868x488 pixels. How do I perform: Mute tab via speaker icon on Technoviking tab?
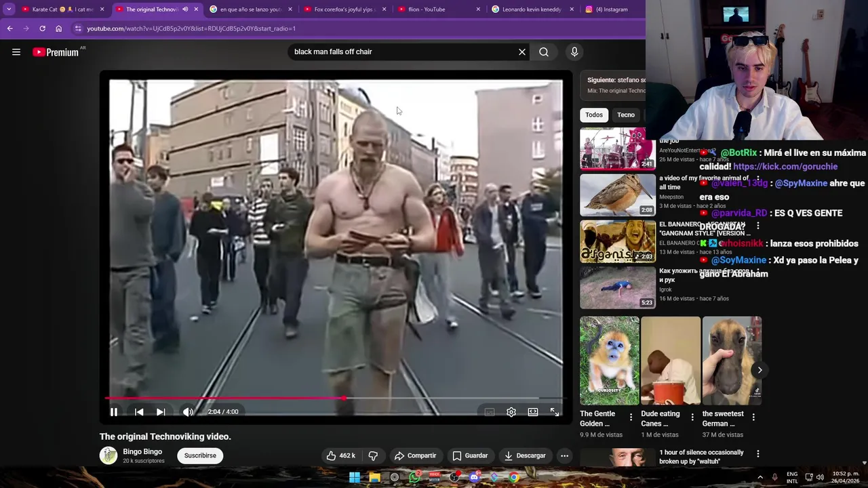point(184,9)
